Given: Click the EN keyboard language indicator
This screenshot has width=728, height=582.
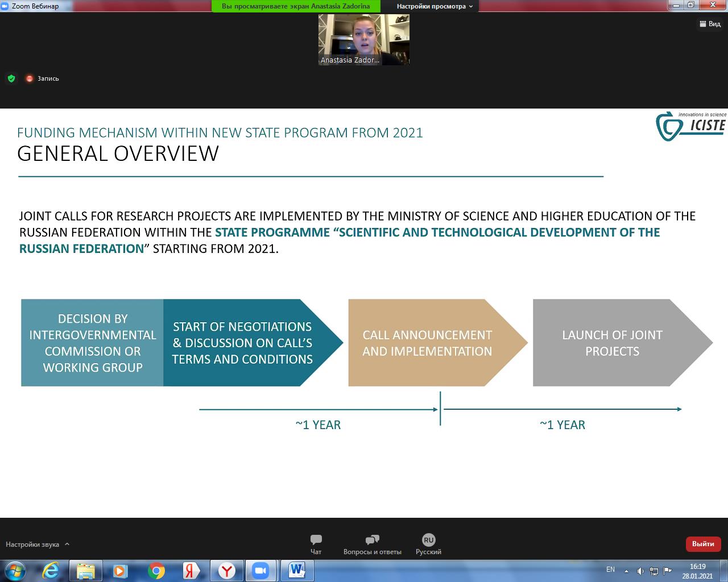Looking at the screenshot, I should click(610, 569).
